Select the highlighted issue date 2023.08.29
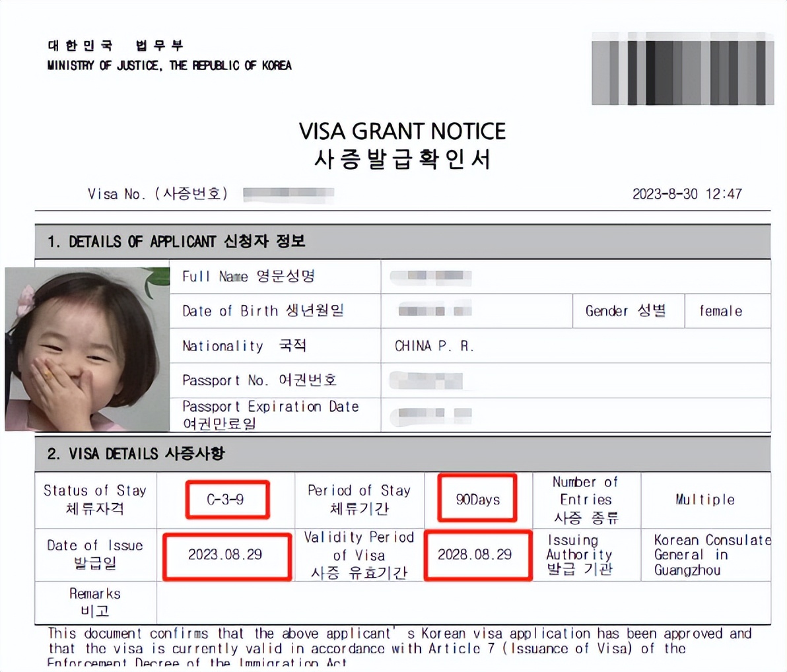 [x=226, y=555]
